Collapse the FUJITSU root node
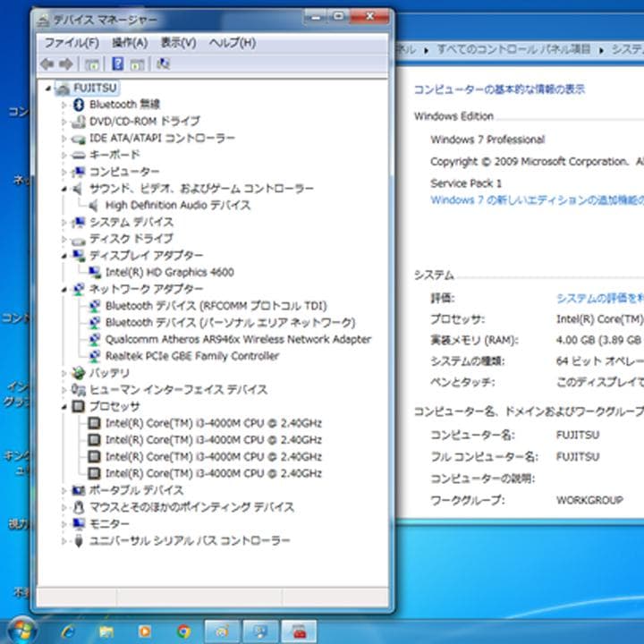The width and height of the screenshot is (644, 644). coord(48,88)
